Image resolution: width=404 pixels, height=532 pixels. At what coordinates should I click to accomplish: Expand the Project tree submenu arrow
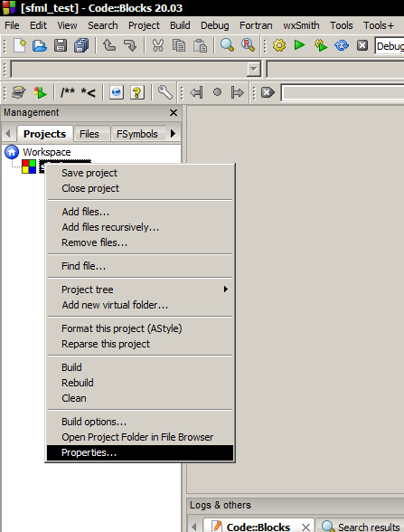point(226,290)
